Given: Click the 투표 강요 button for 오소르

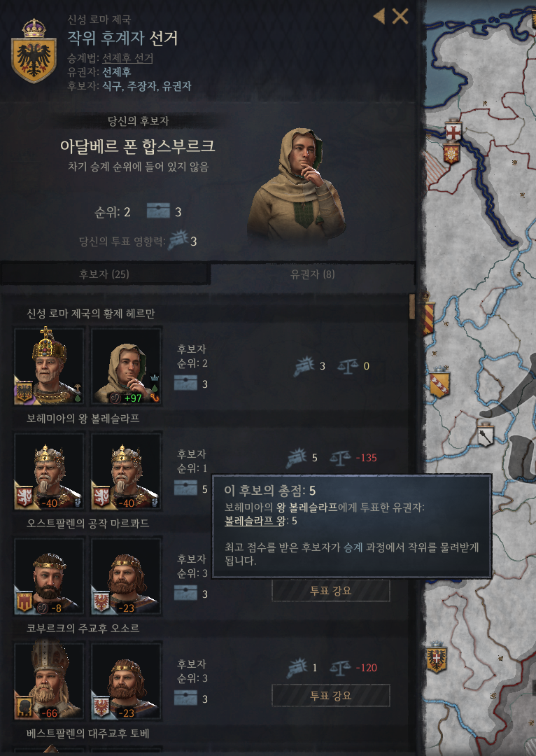Looking at the screenshot, I should tap(331, 695).
